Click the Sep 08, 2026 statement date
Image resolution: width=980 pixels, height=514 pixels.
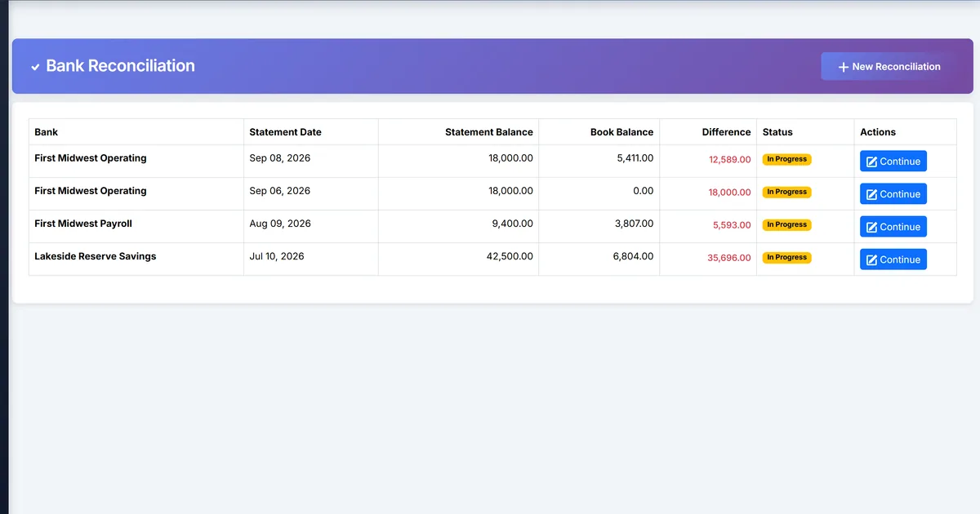point(280,158)
